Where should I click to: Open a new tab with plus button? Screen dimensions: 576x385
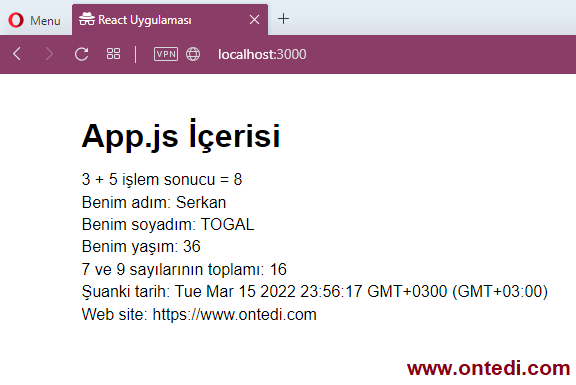click(283, 18)
